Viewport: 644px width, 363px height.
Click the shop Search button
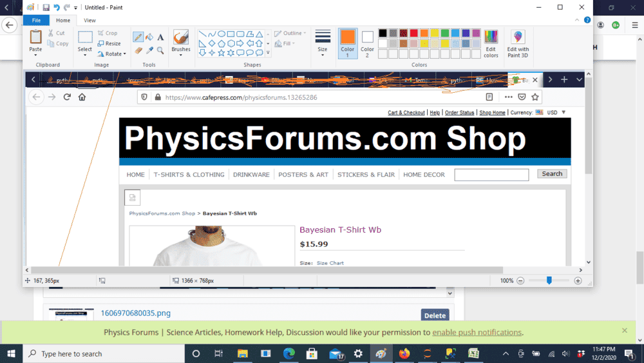tap(552, 174)
